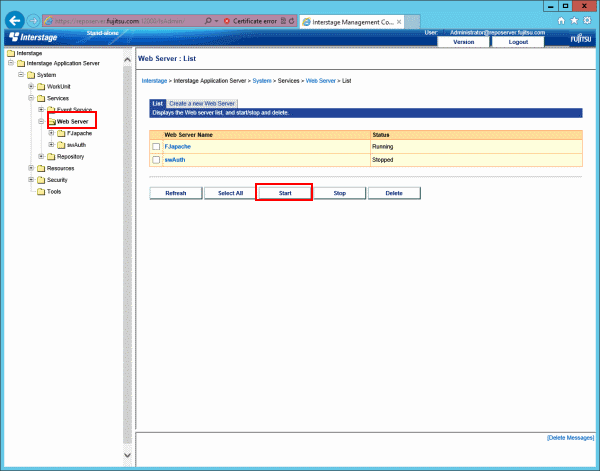Click the Select All button
The width and height of the screenshot is (600, 471).
[x=230, y=193]
